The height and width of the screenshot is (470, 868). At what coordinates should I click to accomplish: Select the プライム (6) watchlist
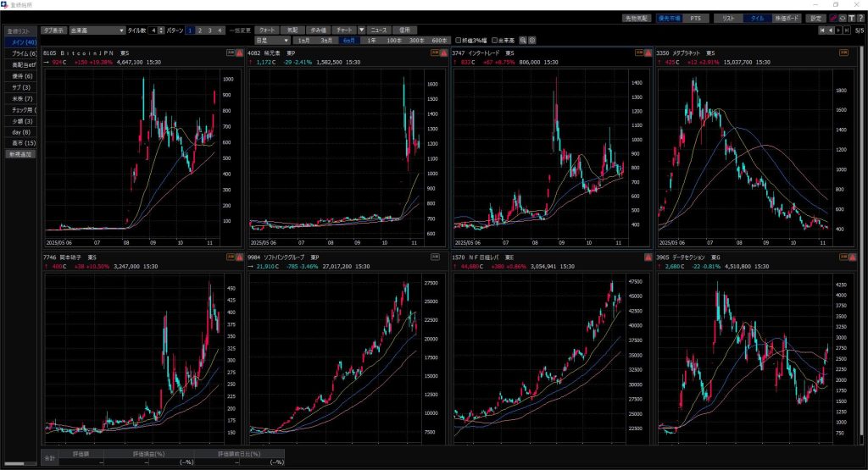pyautogui.click(x=20, y=53)
